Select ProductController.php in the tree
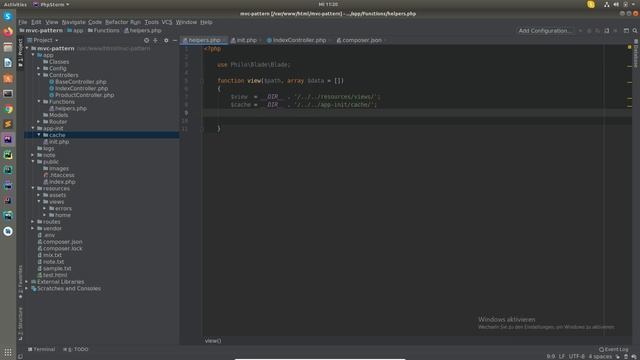640x360 pixels. click(81, 95)
